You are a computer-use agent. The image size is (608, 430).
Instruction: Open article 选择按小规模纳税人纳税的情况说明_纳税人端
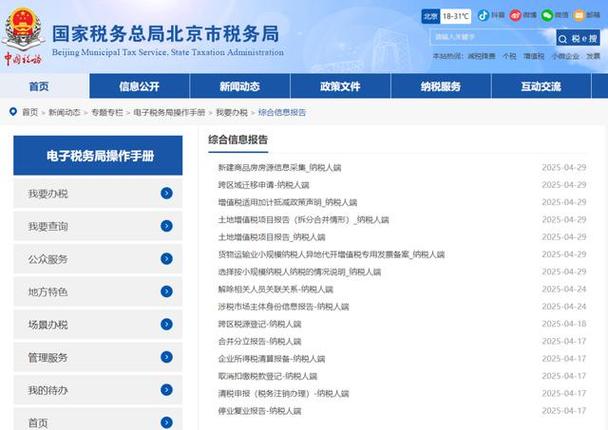click(299, 272)
